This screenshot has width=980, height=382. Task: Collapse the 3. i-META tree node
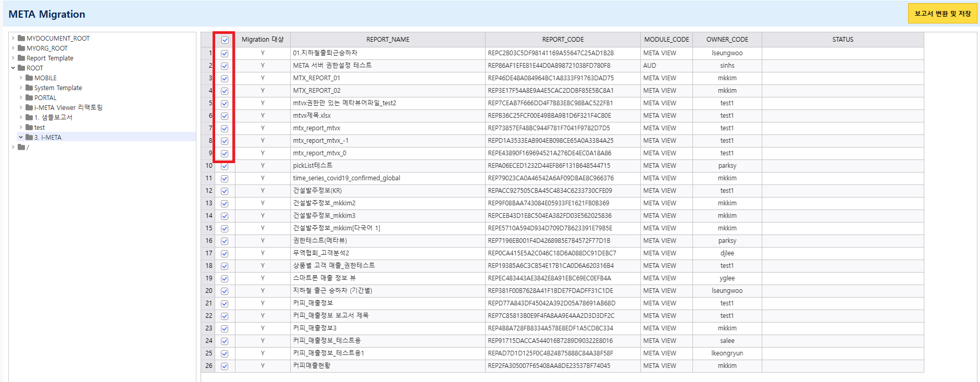(x=21, y=137)
